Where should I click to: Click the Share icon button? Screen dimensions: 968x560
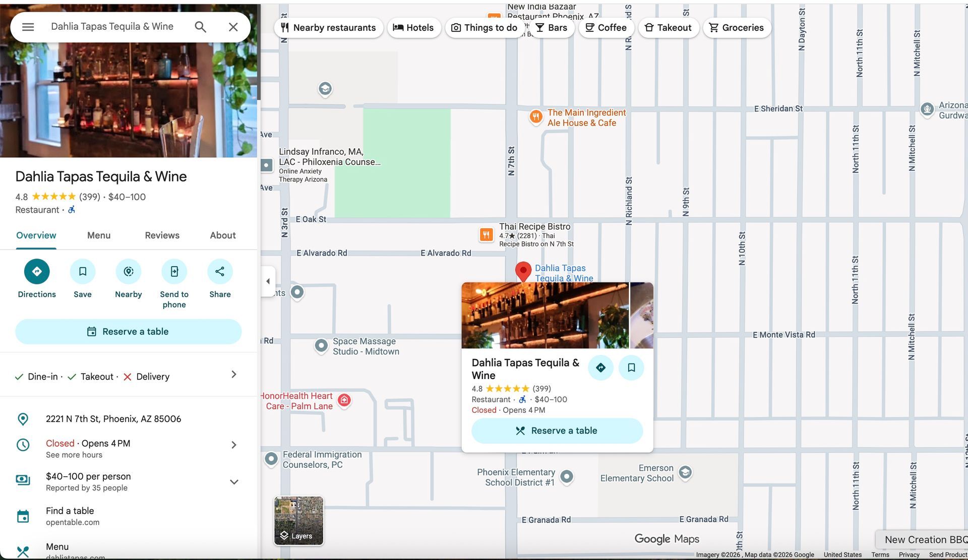pos(220,271)
